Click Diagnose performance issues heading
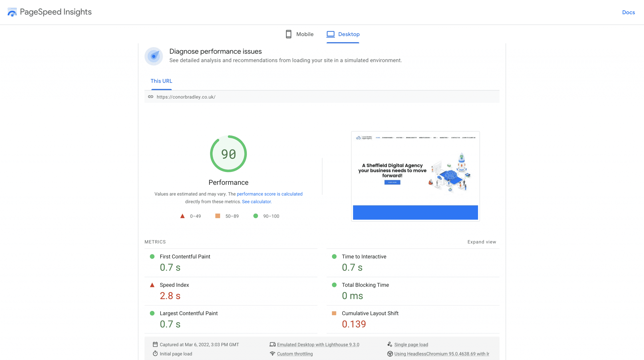The width and height of the screenshot is (644, 360). pos(215,51)
